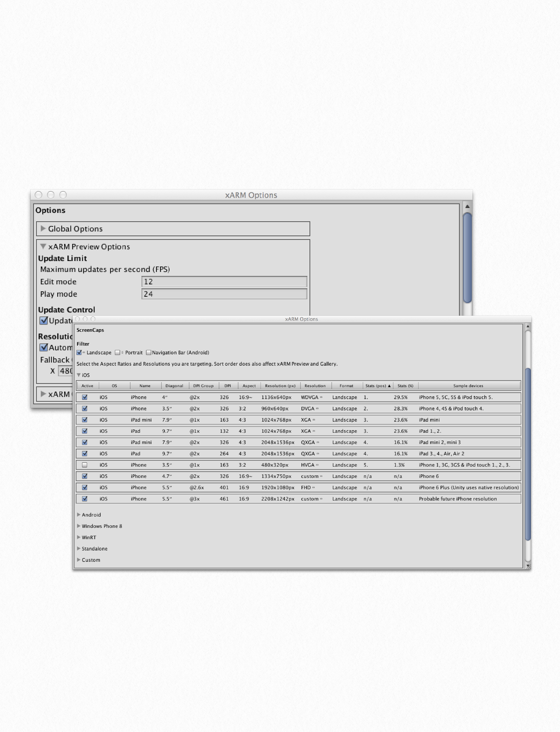Collapse the xARM Preview Options section

pos(43,247)
